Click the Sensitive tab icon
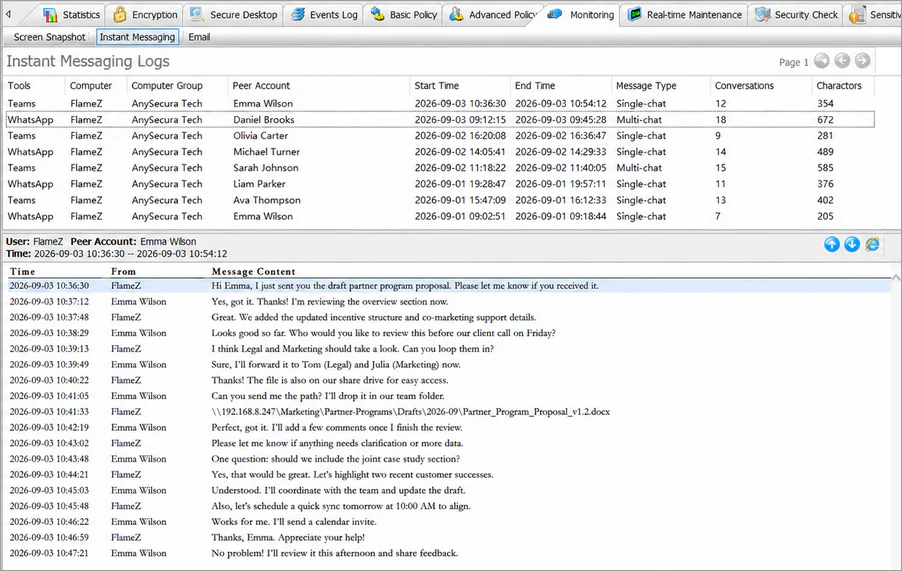 (857, 14)
